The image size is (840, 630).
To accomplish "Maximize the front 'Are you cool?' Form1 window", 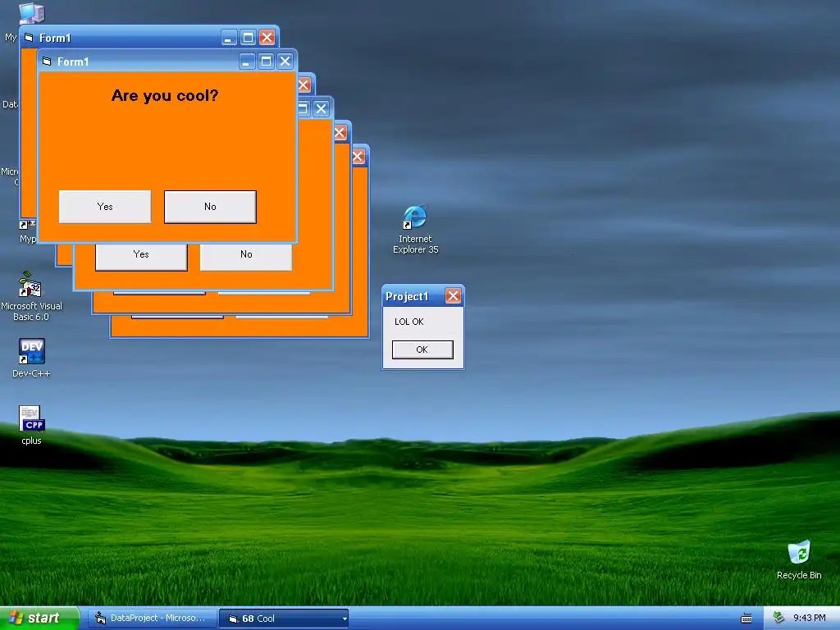I will (x=266, y=61).
